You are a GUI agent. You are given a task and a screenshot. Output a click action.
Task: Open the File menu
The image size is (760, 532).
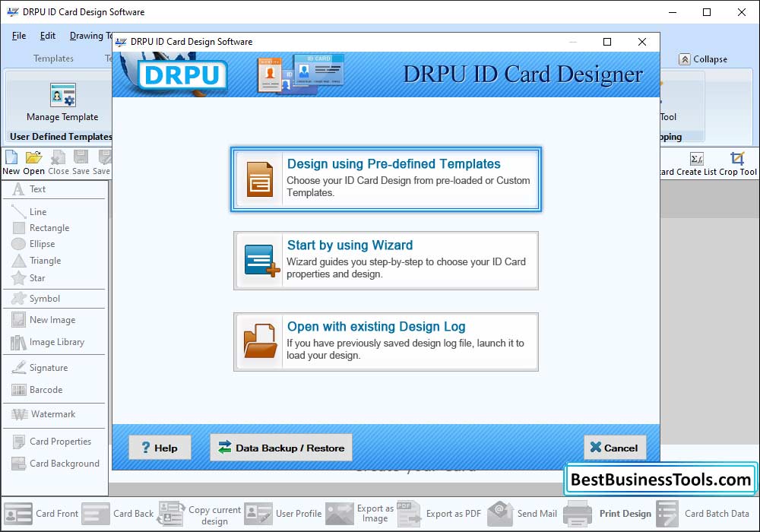19,36
